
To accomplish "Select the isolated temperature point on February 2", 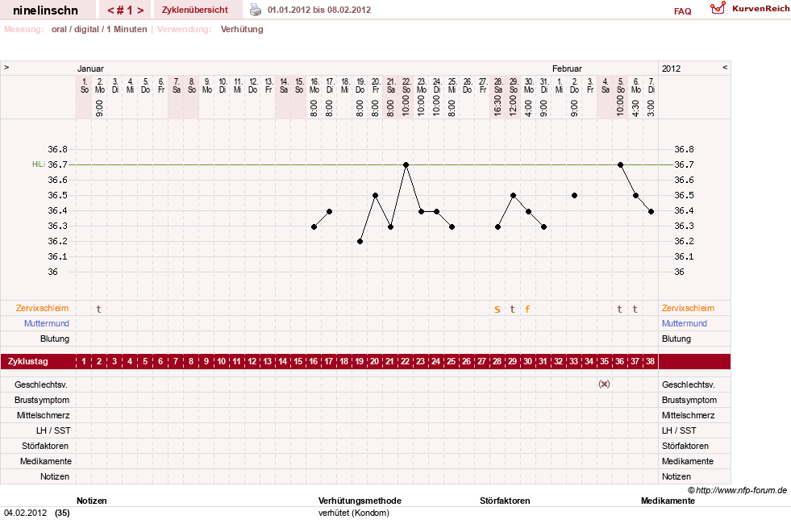I will (575, 196).
